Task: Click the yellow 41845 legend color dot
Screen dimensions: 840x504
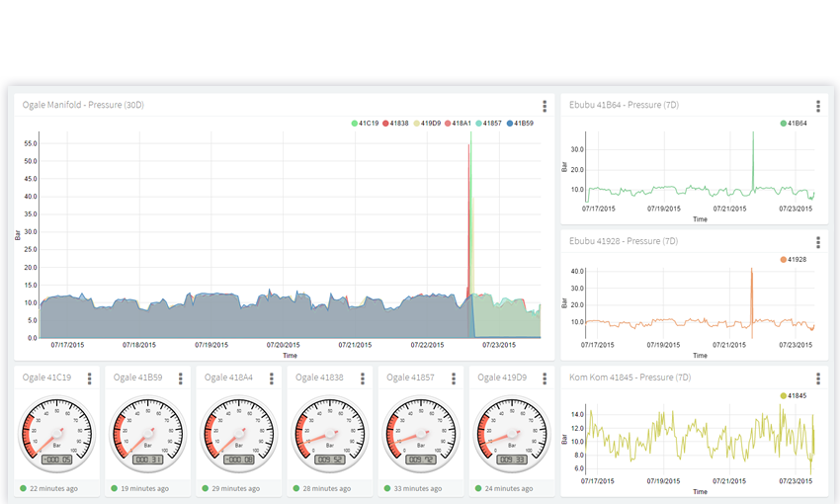Action: pos(784,395)
